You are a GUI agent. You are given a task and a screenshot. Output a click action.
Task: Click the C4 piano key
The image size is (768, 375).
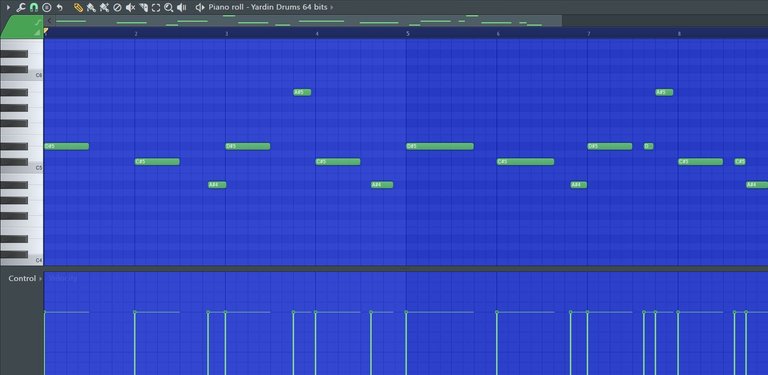tap(22, 261)
